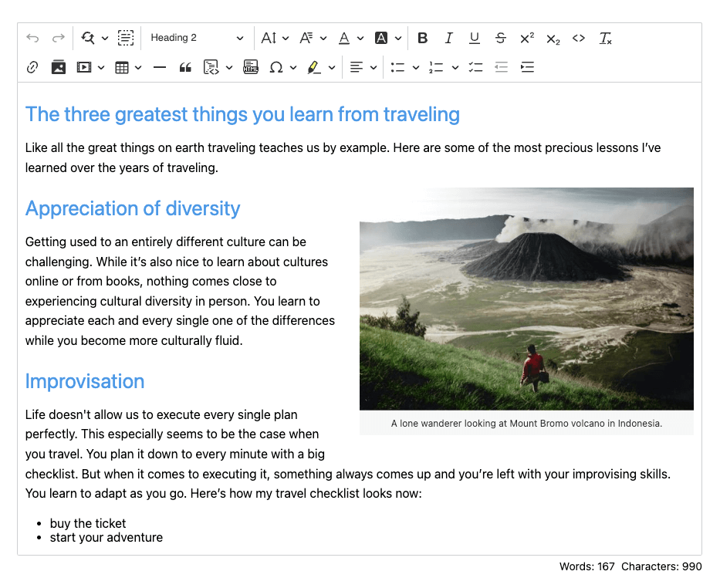
Task: Open the Font family dropdown
Action: (x=313, y=38)
